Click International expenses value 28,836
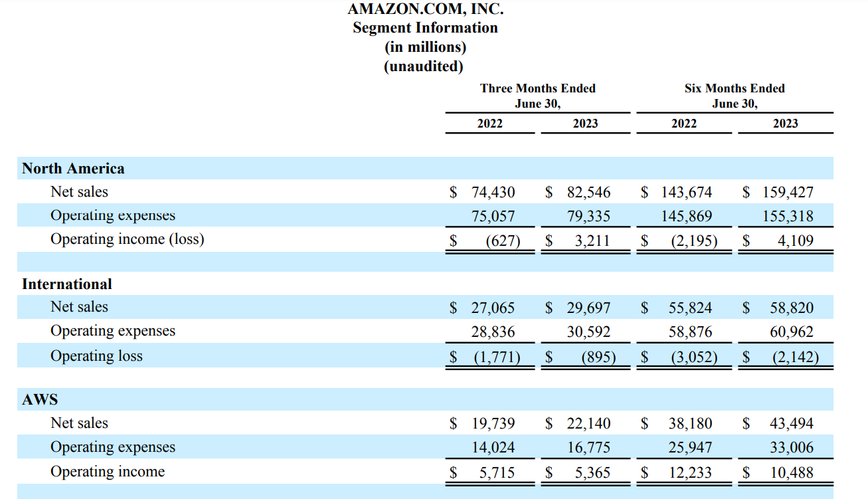Image resolution: width=868 pixels, height=499 pixels. (493, 332)
